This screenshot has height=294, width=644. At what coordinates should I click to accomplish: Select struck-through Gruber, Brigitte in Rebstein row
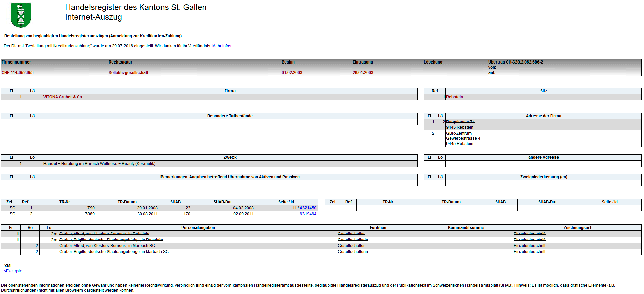coord(321,240)
